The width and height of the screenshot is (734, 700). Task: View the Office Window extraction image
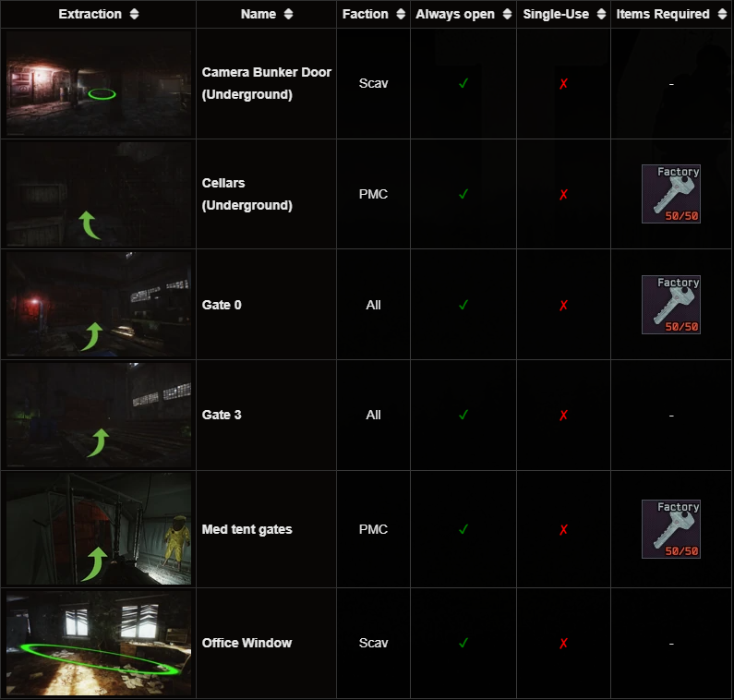(x=99, y=644)
